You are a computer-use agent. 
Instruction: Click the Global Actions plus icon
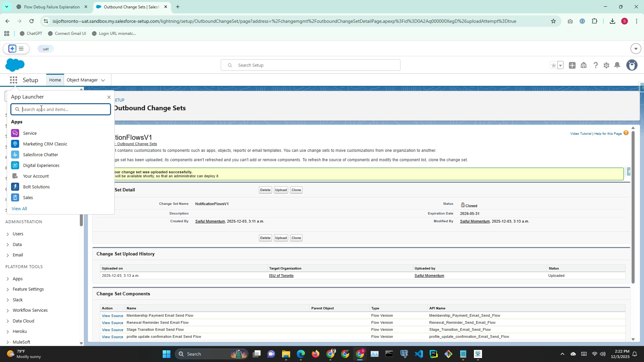pos(572,65)
